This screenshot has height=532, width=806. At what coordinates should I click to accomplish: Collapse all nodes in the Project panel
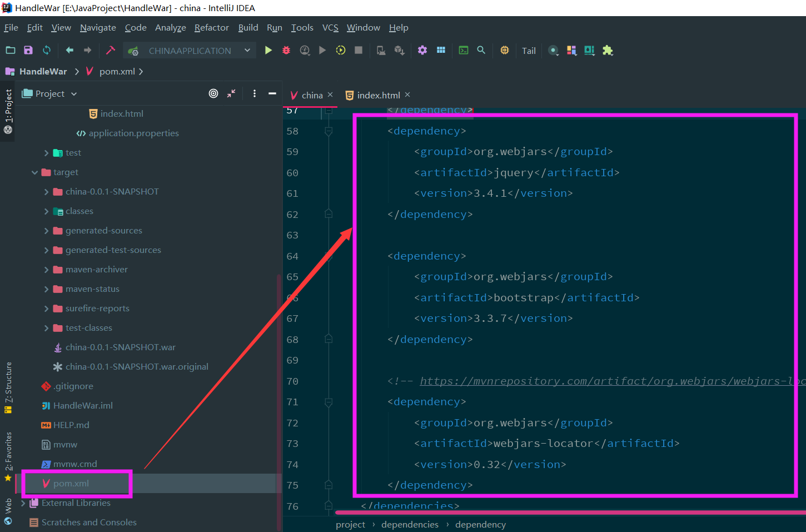coord(231,93)
